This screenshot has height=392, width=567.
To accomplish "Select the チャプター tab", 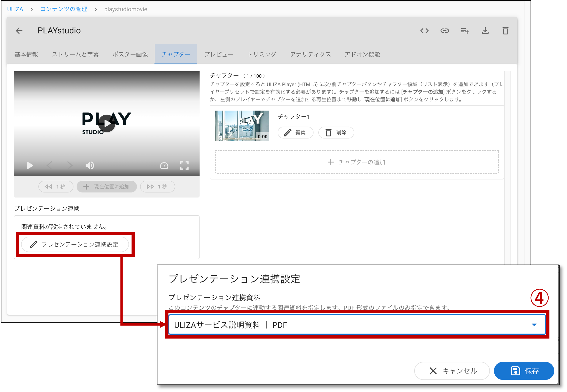I will [x=176, y=54].
